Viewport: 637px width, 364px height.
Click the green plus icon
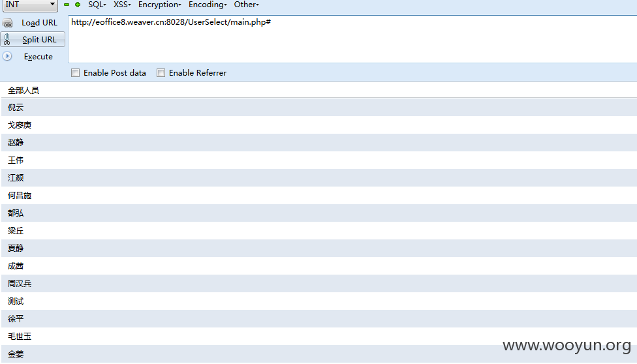(78, 5)
